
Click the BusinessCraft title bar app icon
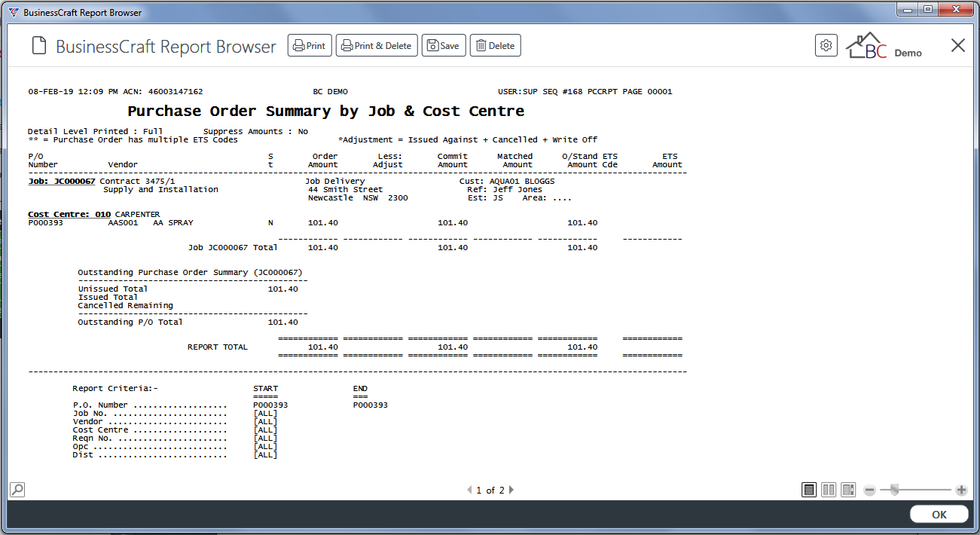[x=14, y=12]
